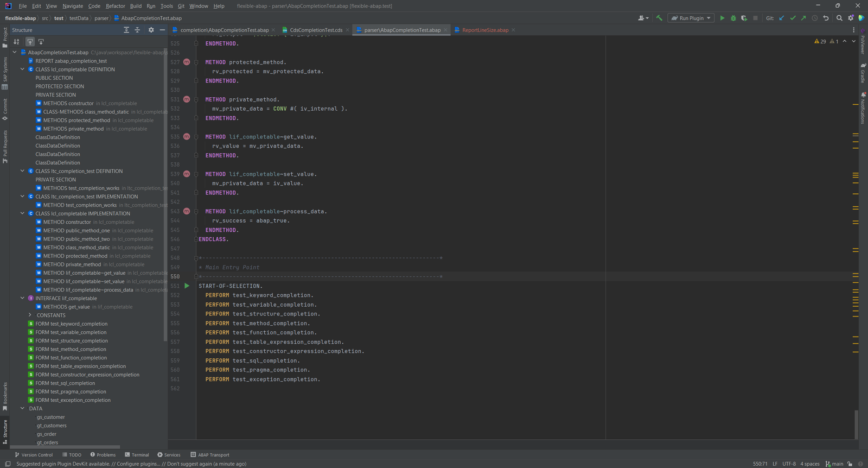This screenshot has height=468, width=868.
Task: Collapse the AbapCompletionTest.abap root node
Action: [15, 52]
